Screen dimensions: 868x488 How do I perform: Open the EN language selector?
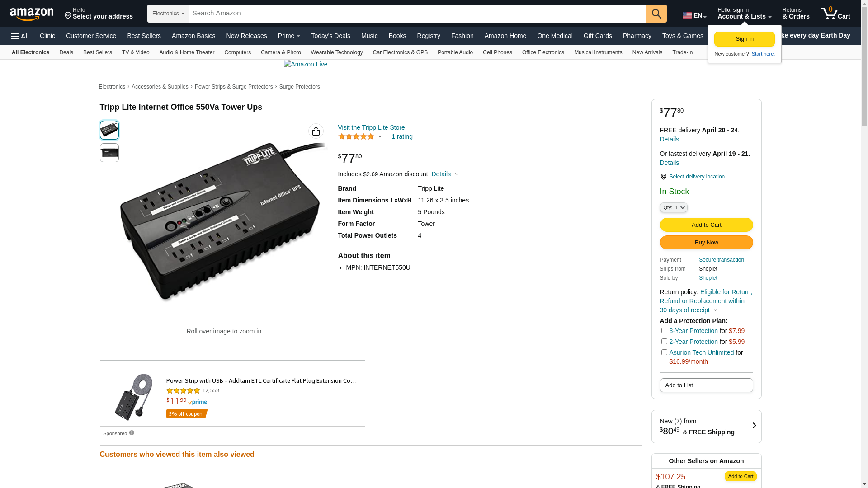pyautogui.click(x=694, y=15)
